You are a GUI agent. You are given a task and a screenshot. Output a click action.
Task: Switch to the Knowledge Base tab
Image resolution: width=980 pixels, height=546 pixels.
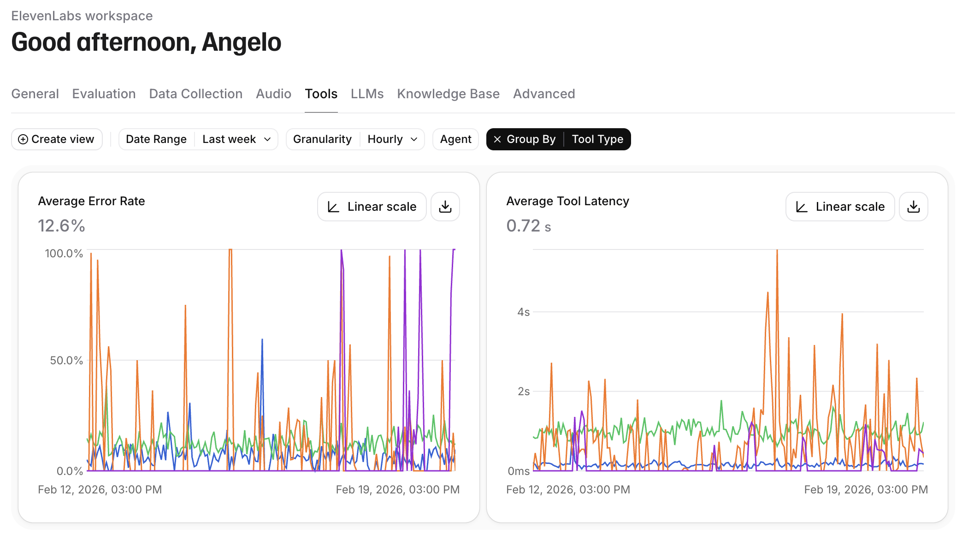(x=448, y=94)
